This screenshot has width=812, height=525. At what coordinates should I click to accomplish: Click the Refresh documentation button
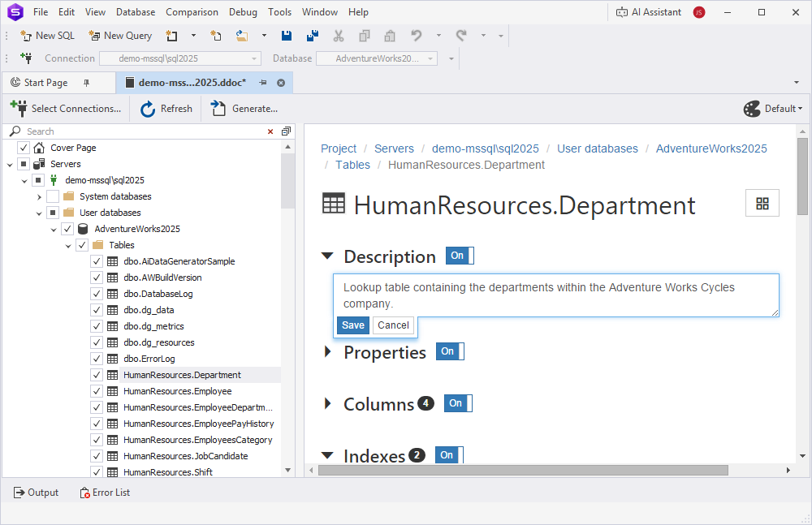tap(166, 109)
